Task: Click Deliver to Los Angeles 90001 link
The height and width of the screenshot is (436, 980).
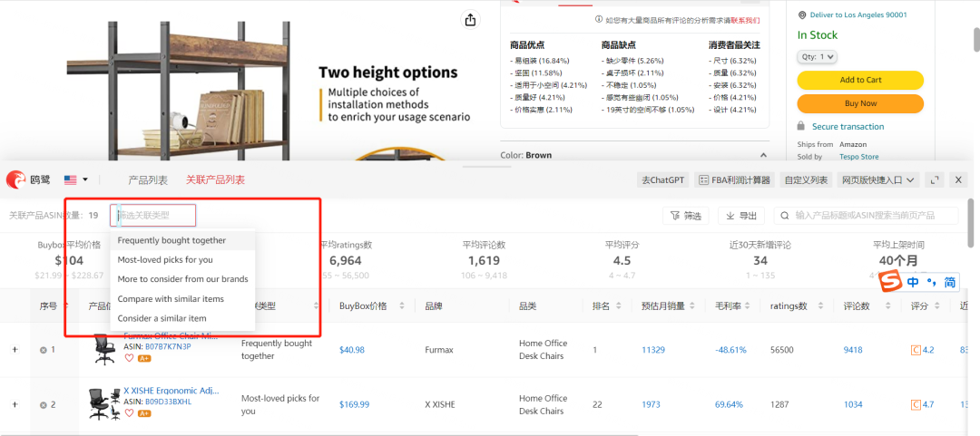Action: (x=858, y=15)
